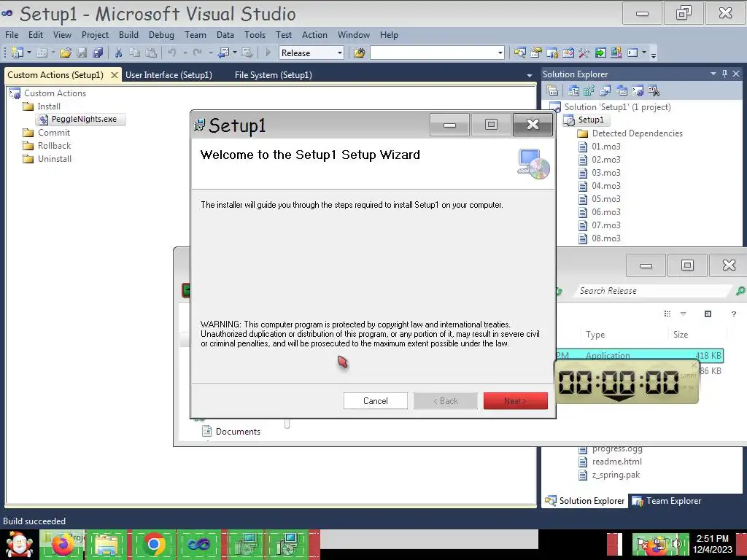
Task: Open User Interface Editor from Solution Explorer toolbar
Action: point(622,90)
